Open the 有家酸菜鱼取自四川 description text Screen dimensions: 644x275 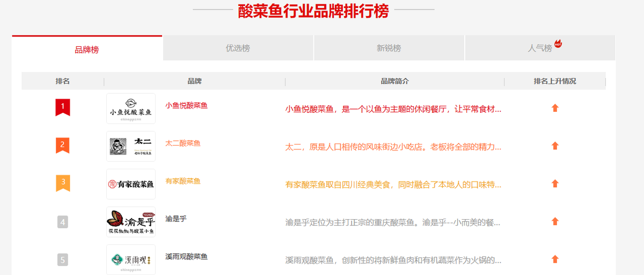click(393, 185)
